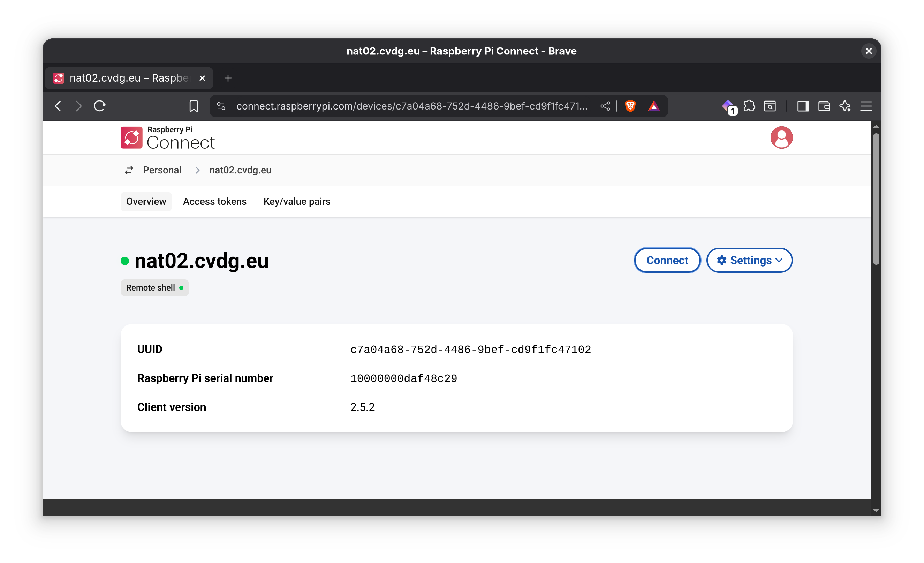Open Brave Rewards triangle icon
Screen dimensions: 924x563
tap(653, 106)
